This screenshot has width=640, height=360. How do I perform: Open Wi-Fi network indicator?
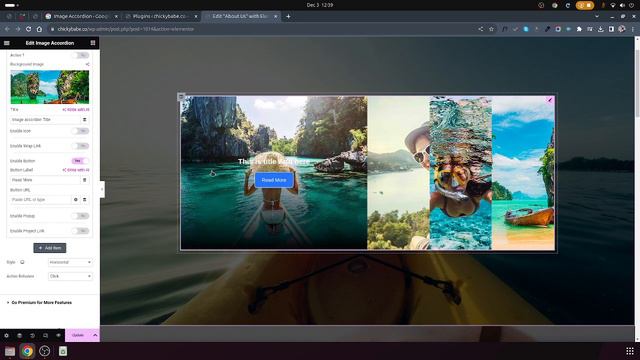click(x=613, y=5)
